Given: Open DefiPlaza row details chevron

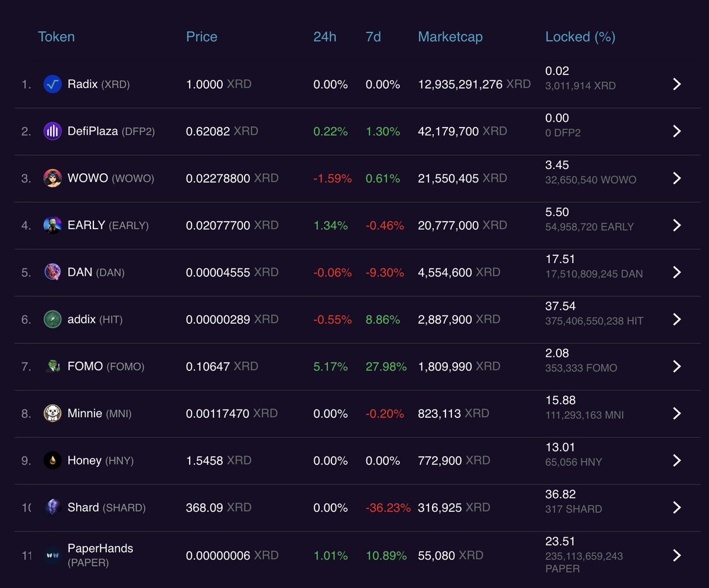Looking at the screenshot, I should click(677, 131).
